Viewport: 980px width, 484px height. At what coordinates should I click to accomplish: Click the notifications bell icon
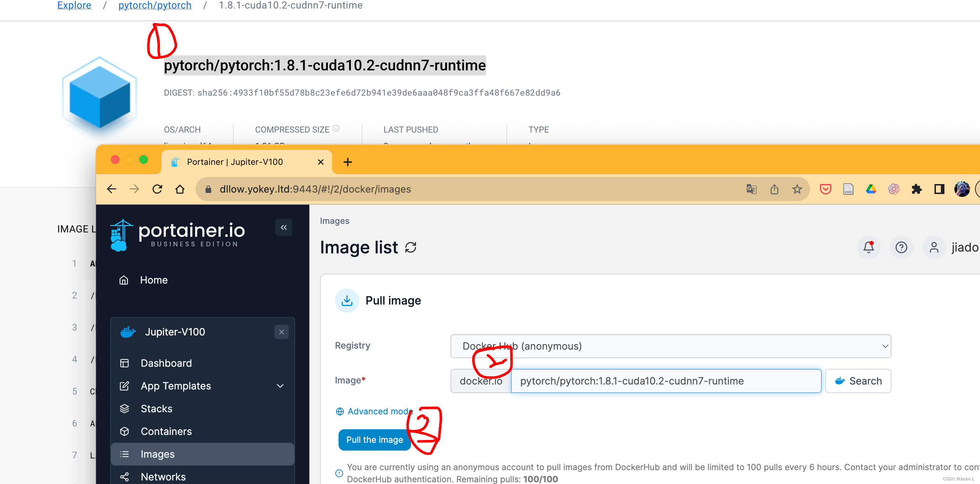868,248
